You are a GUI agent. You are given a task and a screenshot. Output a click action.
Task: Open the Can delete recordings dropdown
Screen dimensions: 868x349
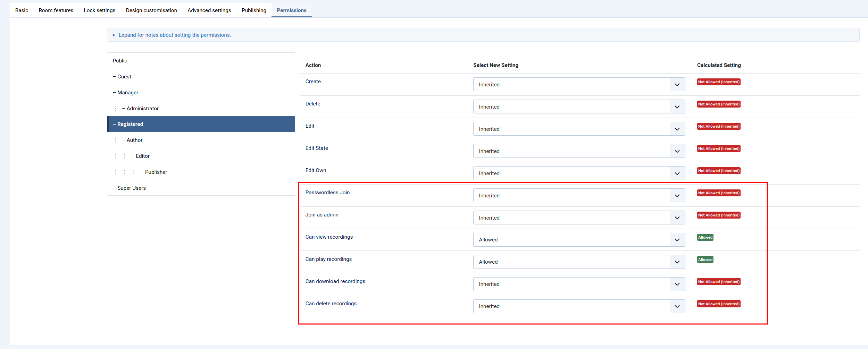point(578,306)
